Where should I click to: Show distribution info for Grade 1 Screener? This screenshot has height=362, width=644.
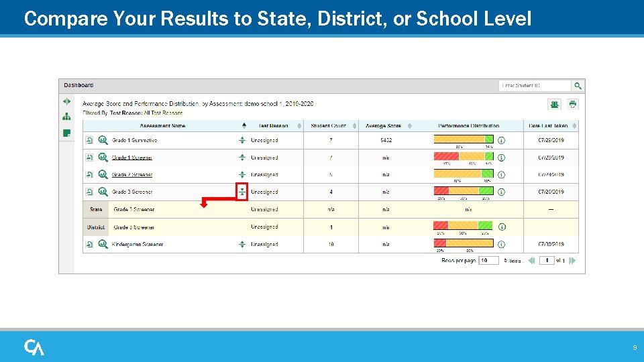tap(502, 158)
